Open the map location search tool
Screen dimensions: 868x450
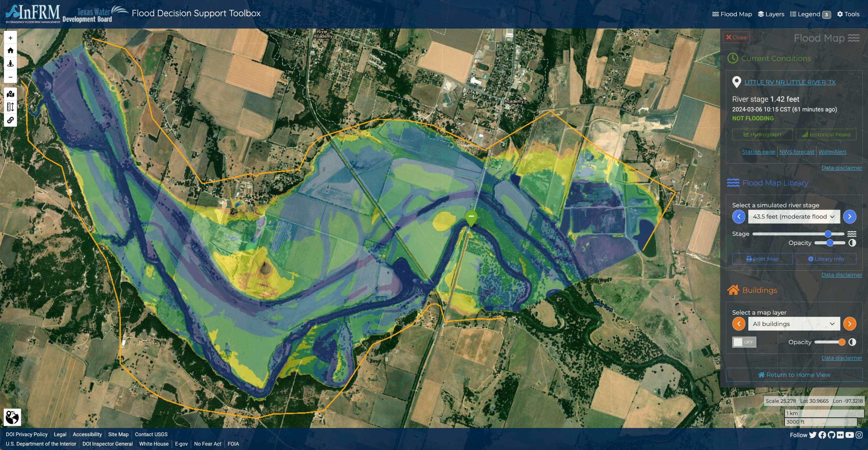(10, 94)
